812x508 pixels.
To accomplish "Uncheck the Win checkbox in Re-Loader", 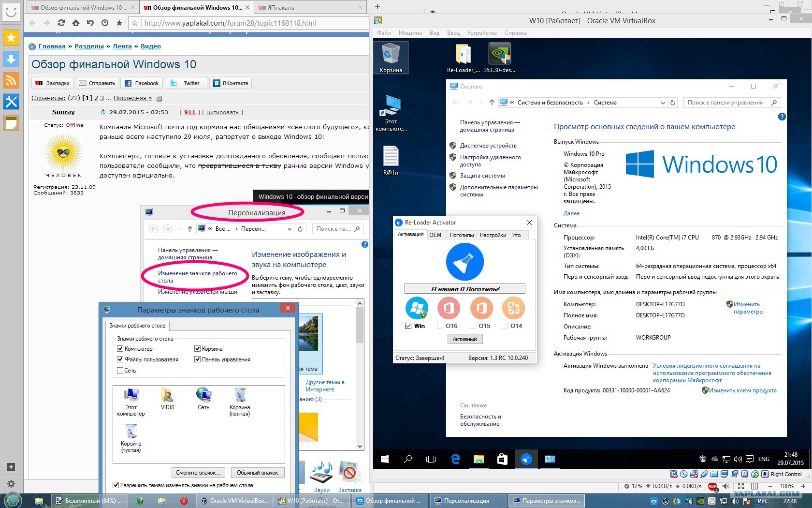I will tap(408, 326).
